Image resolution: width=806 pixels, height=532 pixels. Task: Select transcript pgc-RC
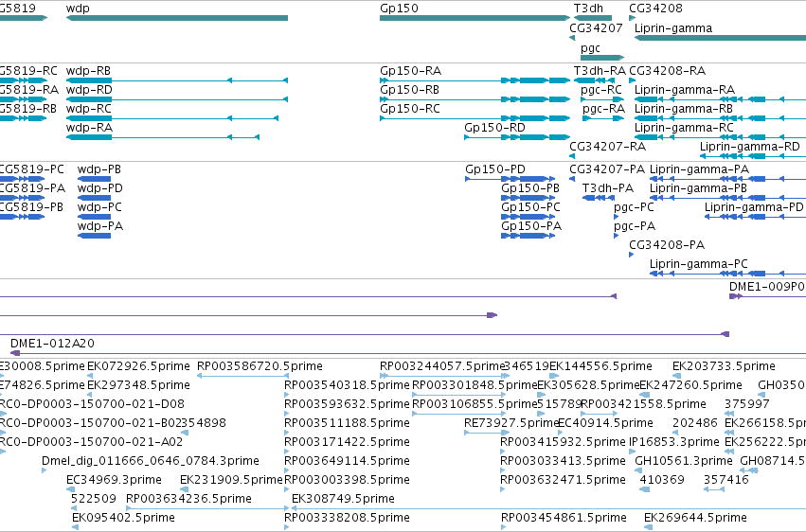pos(602,99)
